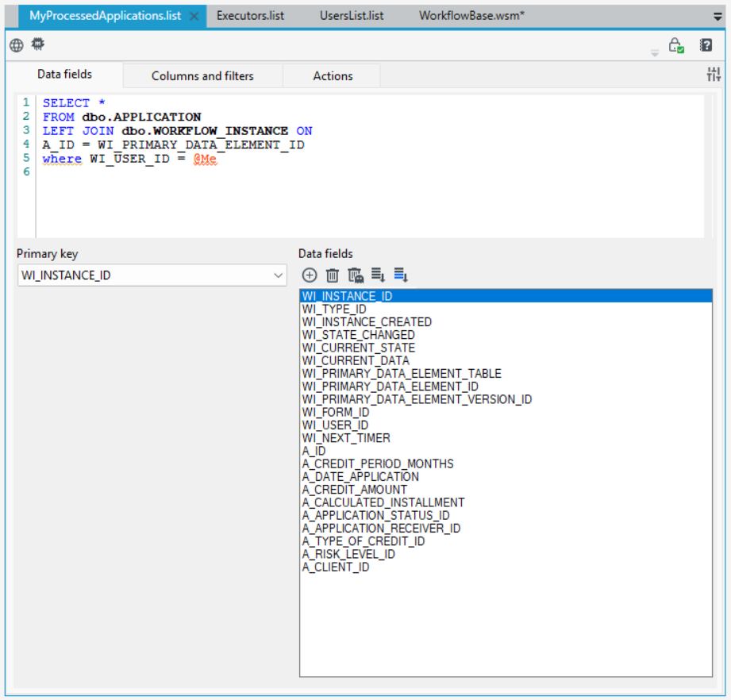Click the chip icon in the toolbar
The width and height of the screenshot is (731, 700).
pos(38,44)
